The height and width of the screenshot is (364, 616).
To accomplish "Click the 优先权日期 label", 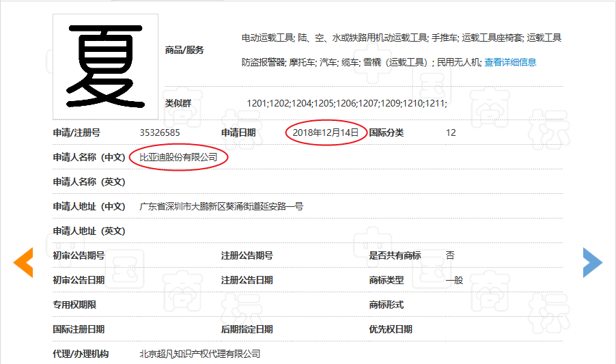I will [391, 329].
